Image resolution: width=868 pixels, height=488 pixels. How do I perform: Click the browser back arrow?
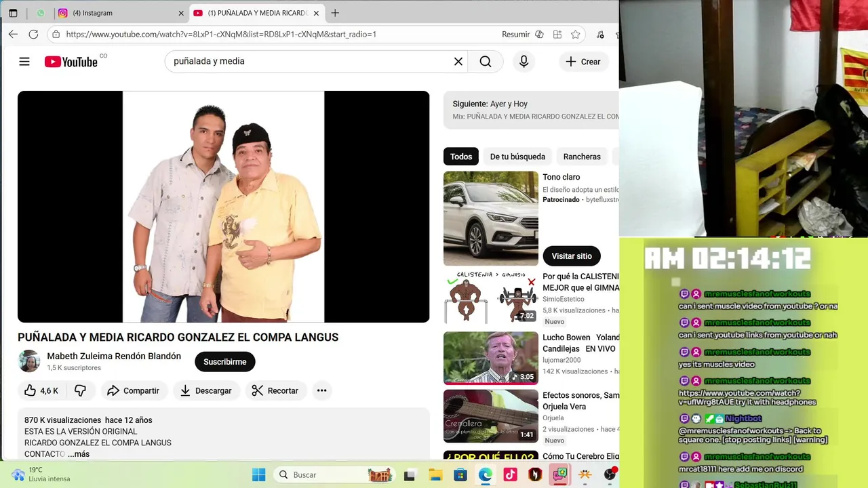[x=13, y=34]
